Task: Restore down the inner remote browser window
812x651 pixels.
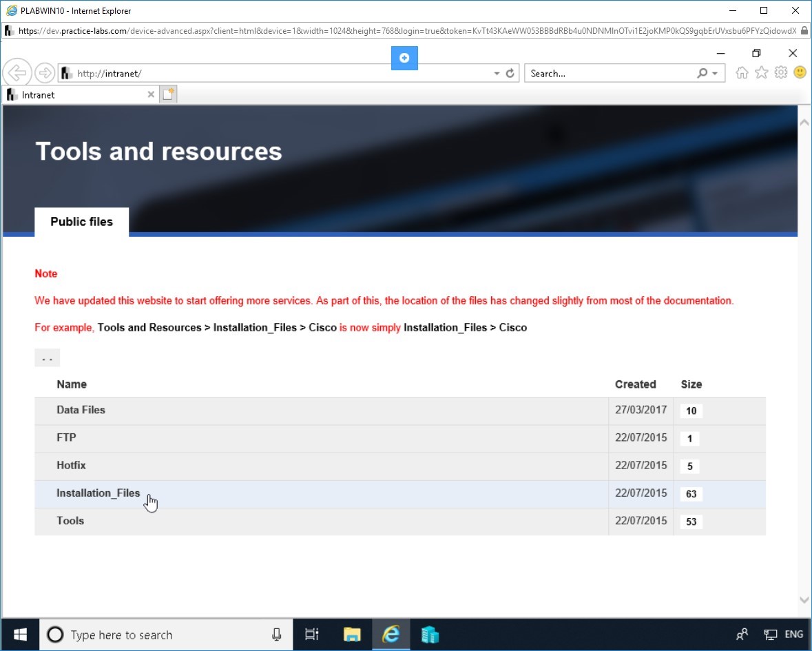Action: tap(756, 53)
